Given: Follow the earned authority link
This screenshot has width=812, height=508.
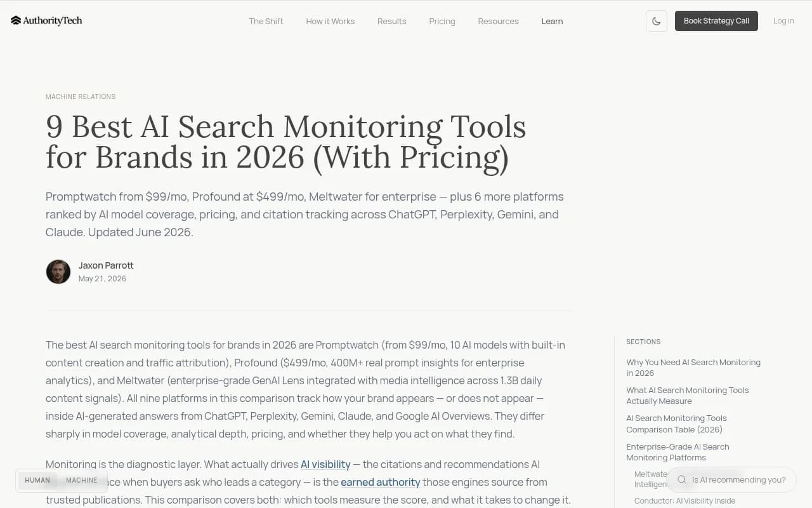Looking at the screenshot, I should pos(381,482).
